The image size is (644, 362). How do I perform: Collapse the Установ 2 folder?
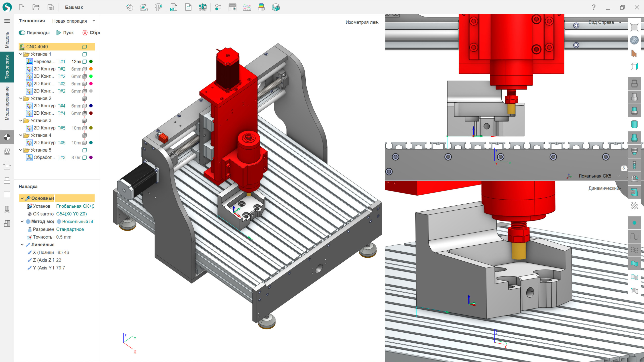[21, 98]
